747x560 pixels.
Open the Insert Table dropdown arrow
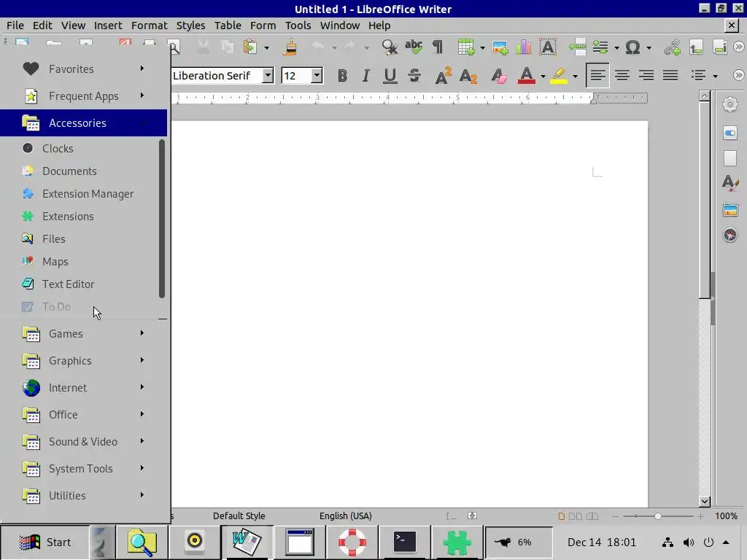pyautogui.click(x=482, y=47)
